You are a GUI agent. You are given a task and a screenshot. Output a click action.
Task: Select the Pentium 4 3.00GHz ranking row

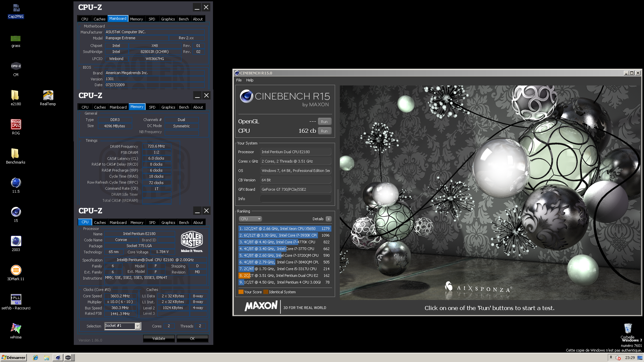[x=285, y=282]
